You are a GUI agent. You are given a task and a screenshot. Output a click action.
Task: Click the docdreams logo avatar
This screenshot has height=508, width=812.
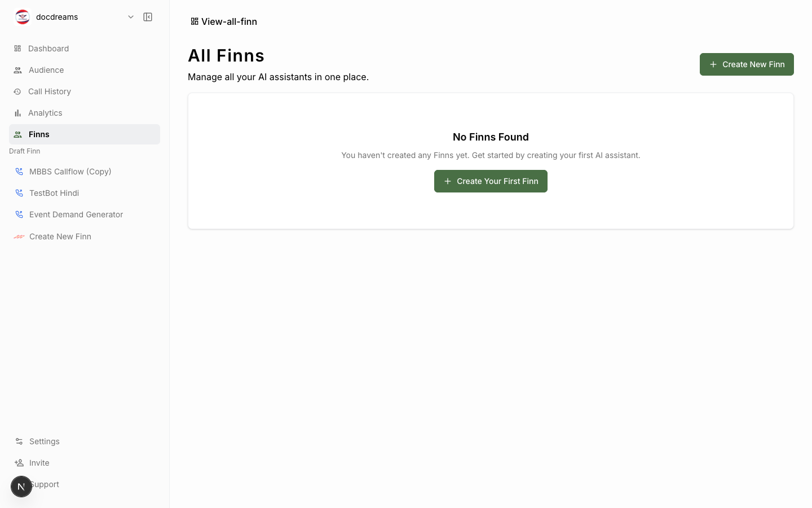coord(23,17)
